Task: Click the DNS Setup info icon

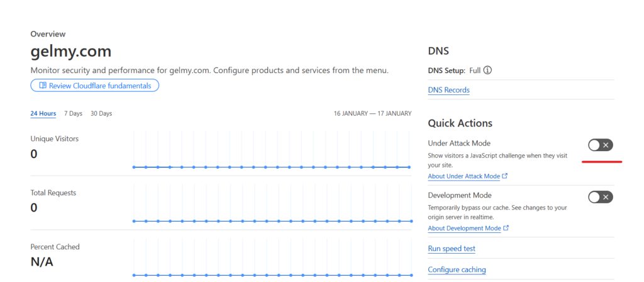Action: pyautogui.click(x=487, y=70)
